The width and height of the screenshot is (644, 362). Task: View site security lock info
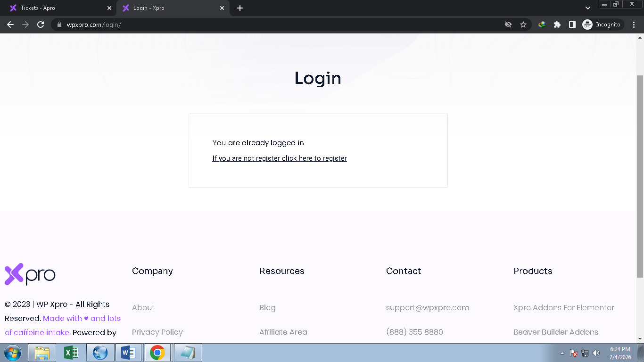[x=59, y=25]
